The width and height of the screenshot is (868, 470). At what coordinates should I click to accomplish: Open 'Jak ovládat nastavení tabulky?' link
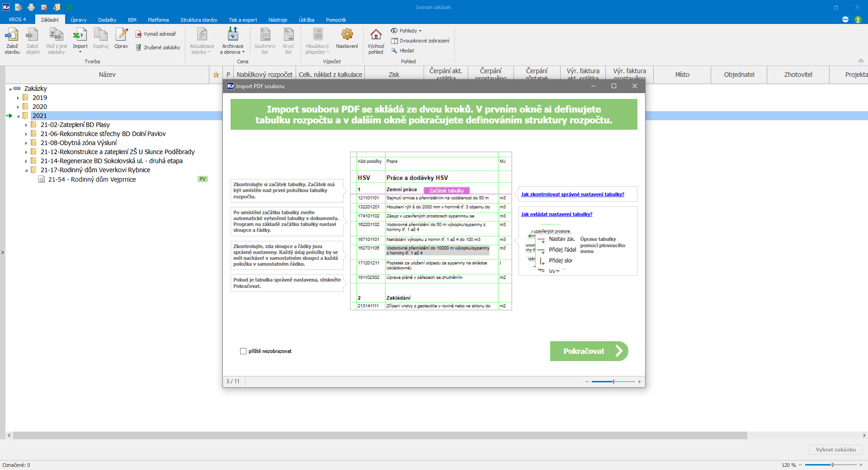coord(557,214)
